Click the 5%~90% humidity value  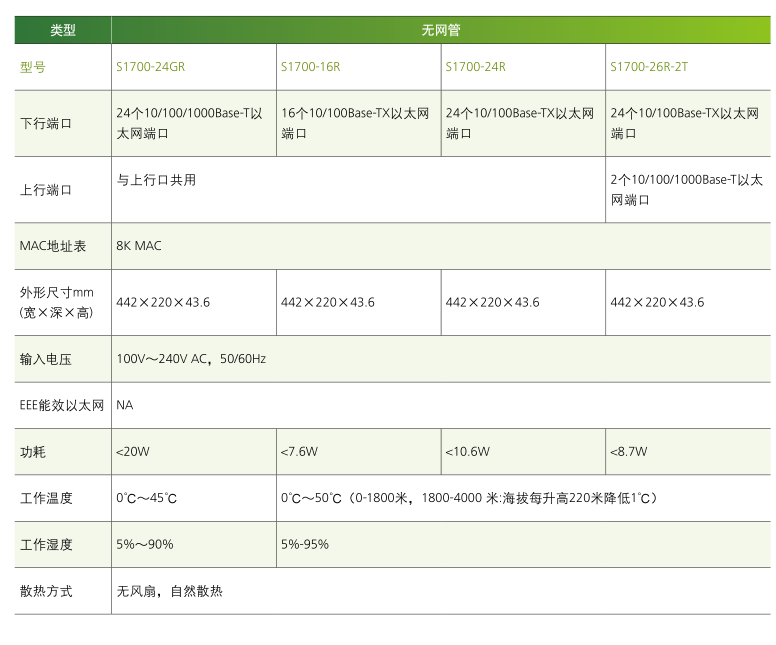145,545
